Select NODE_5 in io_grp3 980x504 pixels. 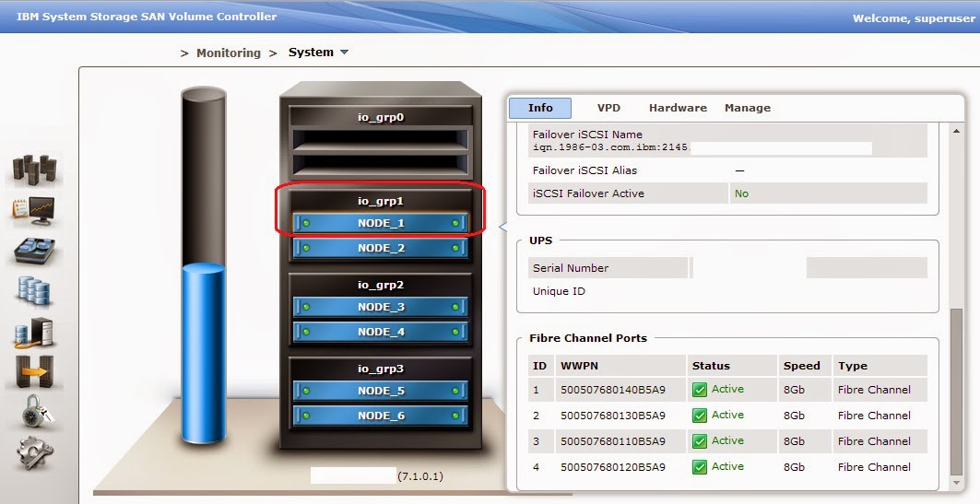381,391
